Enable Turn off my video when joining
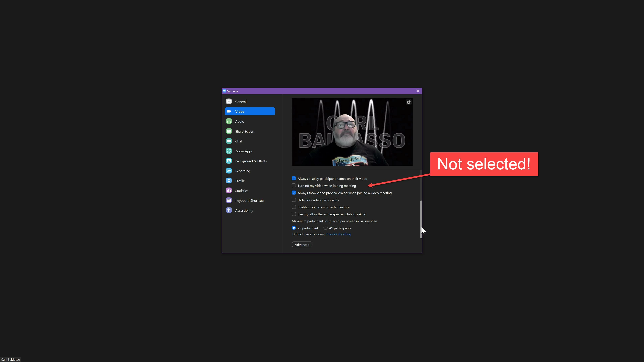This screenshot has height=362, width=644. click(294, 186)
